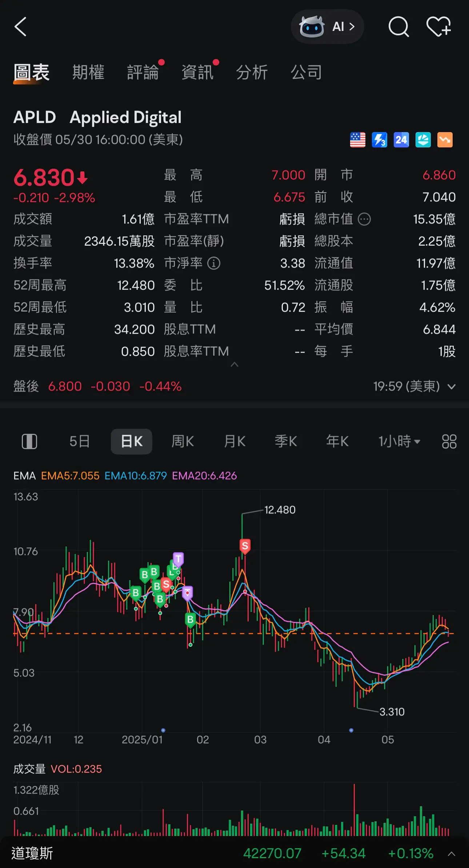This screenshot has height=868, width=469.
Task: Tap the 平均價 6.844 value
Action: [x=439, y=329]
